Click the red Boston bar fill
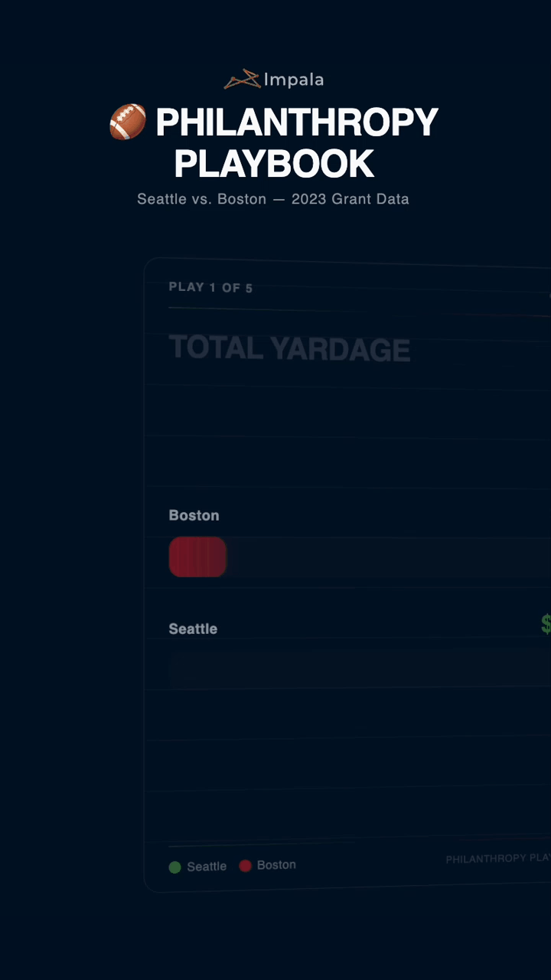 point(197,557)
